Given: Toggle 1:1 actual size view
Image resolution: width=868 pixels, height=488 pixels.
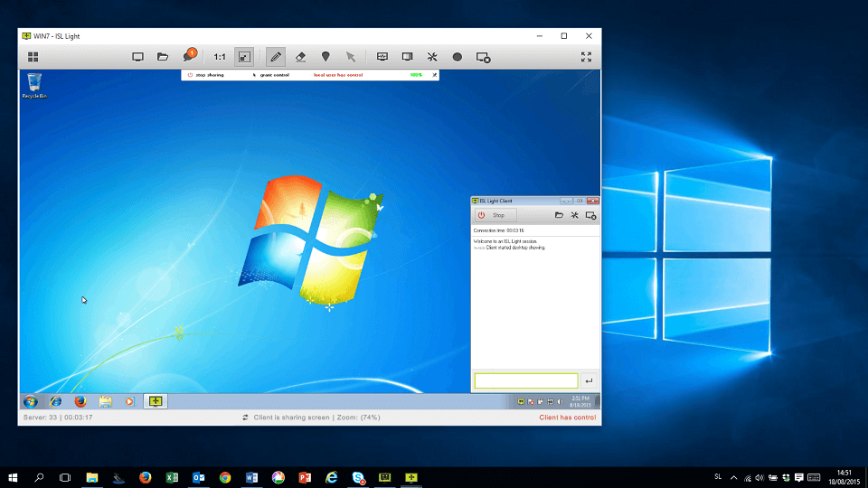Looking at the screenshot, I should (220, 56).
